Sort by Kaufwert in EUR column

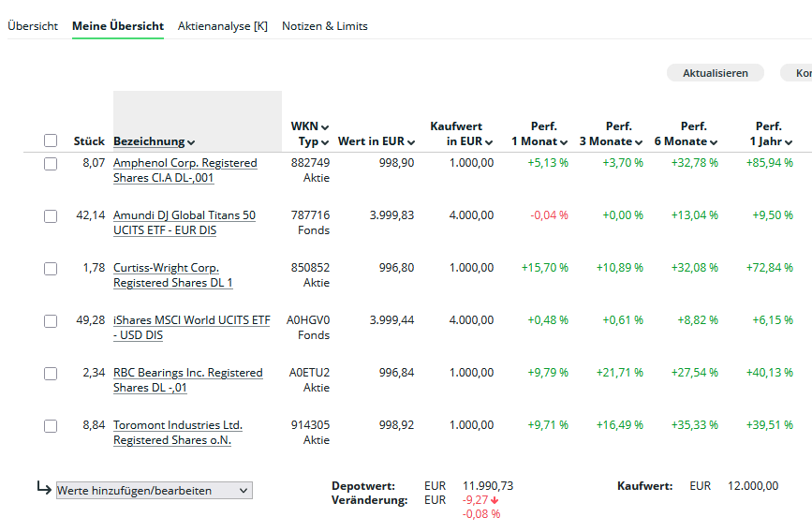461,134
